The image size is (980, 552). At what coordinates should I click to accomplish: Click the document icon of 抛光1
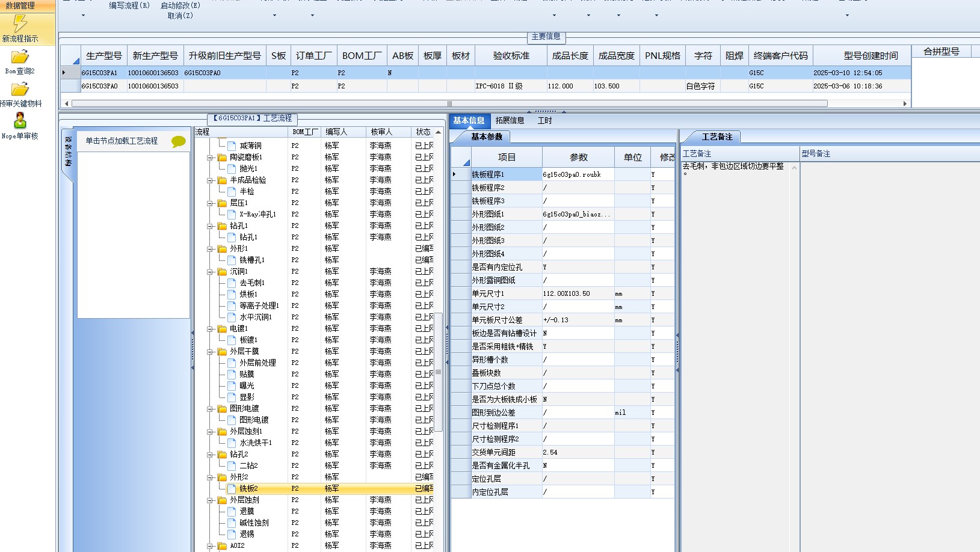(232, 169)
